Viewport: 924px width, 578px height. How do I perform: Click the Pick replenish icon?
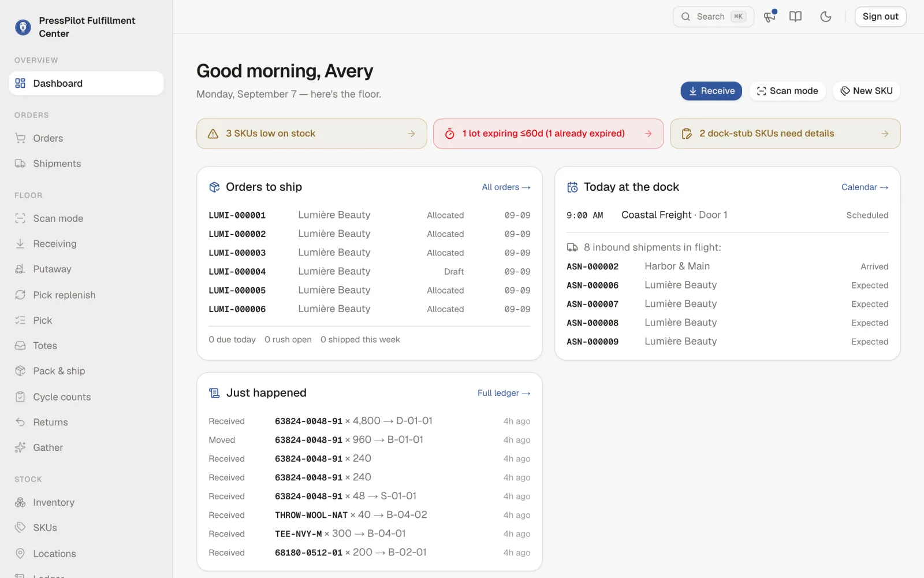pos(20,295)
